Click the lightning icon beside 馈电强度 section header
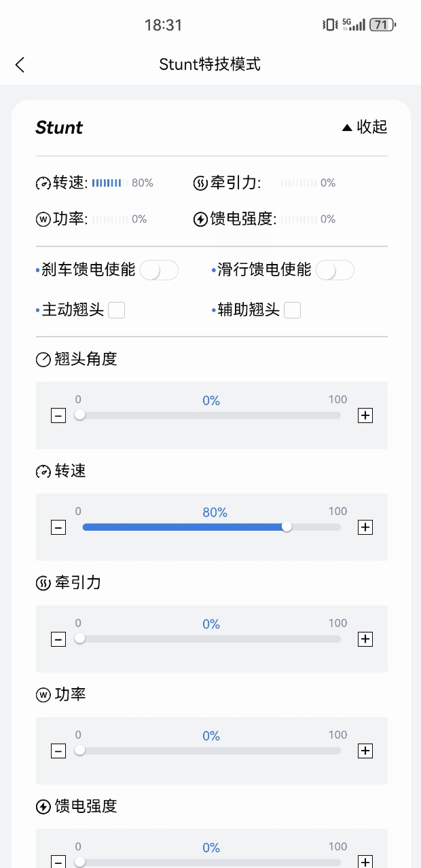This screenshot has width=421, height=868. point(42,806)
